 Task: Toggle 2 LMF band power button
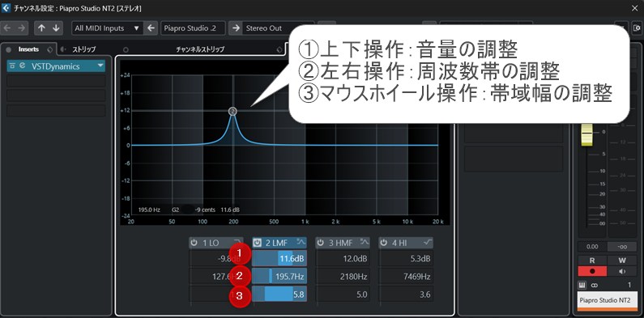[x=257, y=243]
